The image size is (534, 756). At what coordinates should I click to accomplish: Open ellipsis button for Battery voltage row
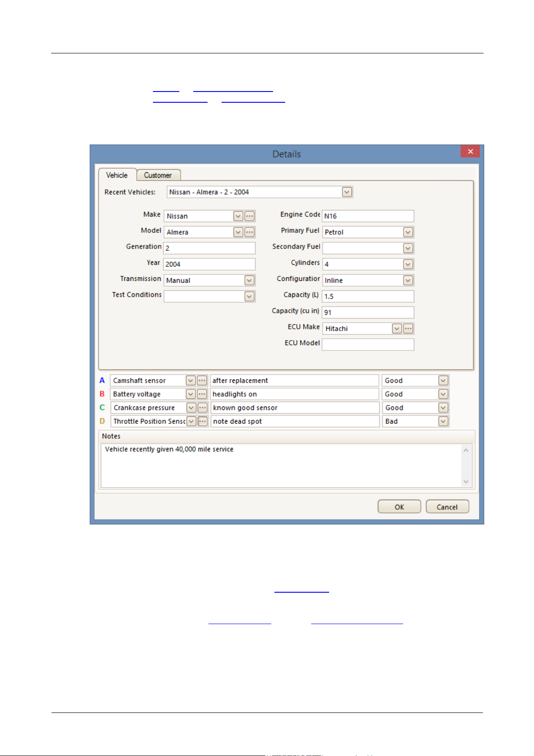click(202, 394)
